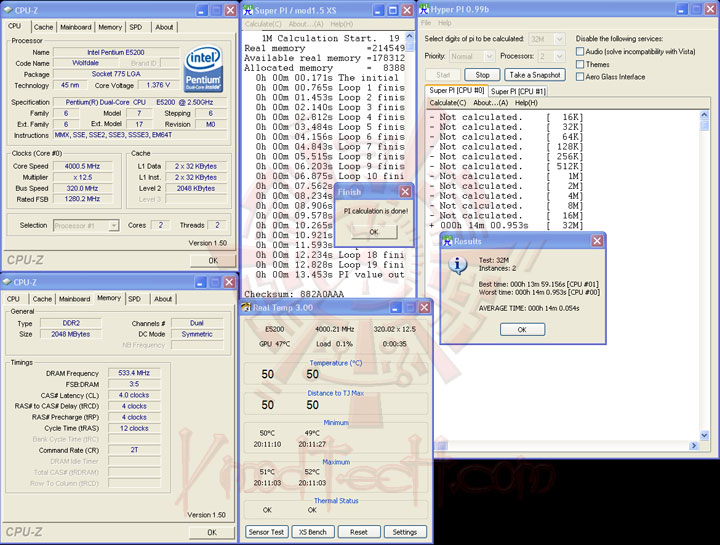
Task: Open Processor #1 selection dropdown
Action: pos(114,225)
